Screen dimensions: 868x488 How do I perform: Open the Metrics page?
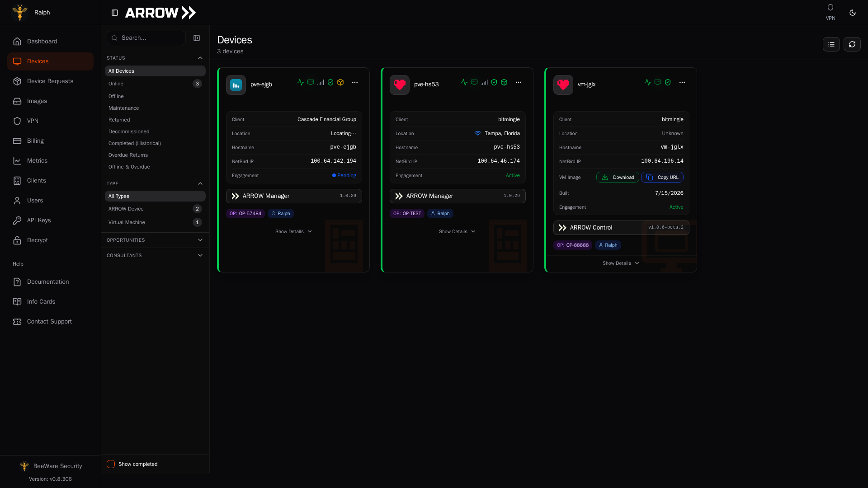[50, 161]
